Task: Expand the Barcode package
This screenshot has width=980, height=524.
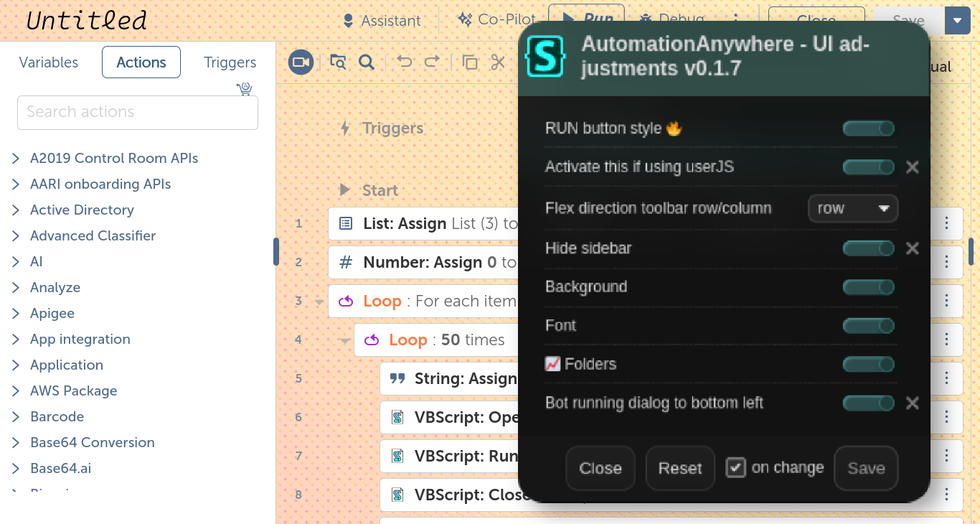Action: click(x=16, y=417)
